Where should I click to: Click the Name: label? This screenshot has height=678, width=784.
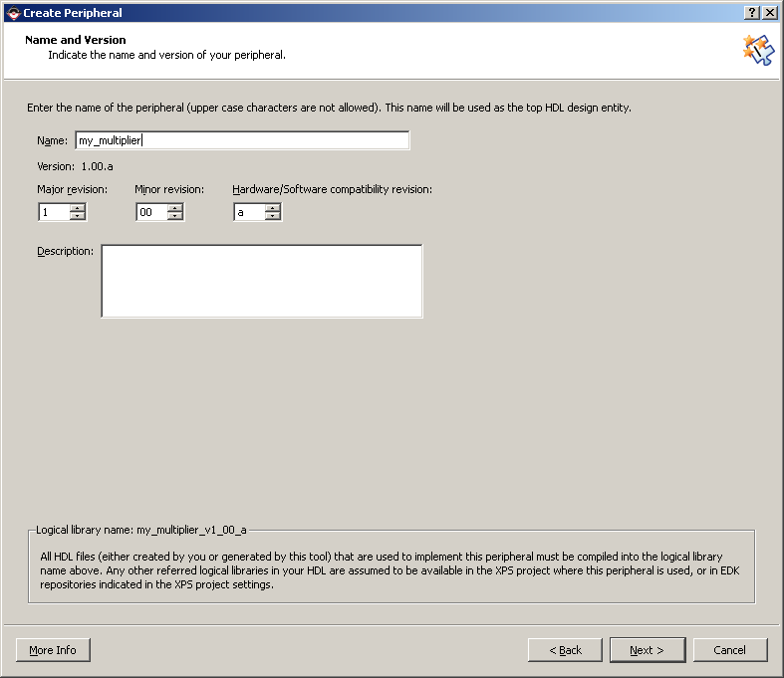52,141
